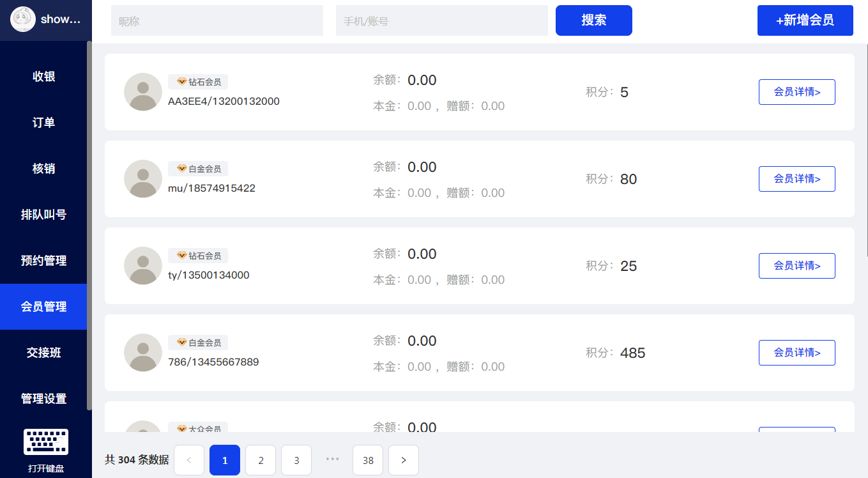Click avatar of member AA3EE4/13200132000
The width and height of the screenshot is (868, 478).
point(143,92)
